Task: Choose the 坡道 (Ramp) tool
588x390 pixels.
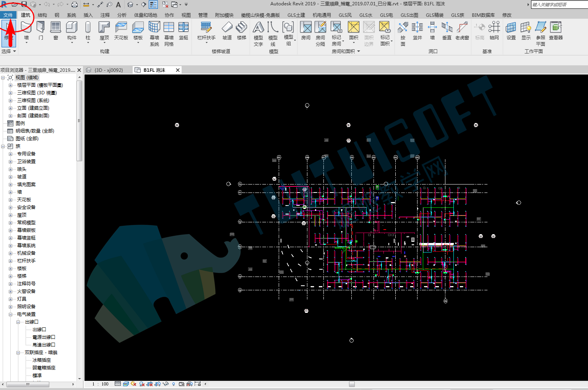Action: 227,31
